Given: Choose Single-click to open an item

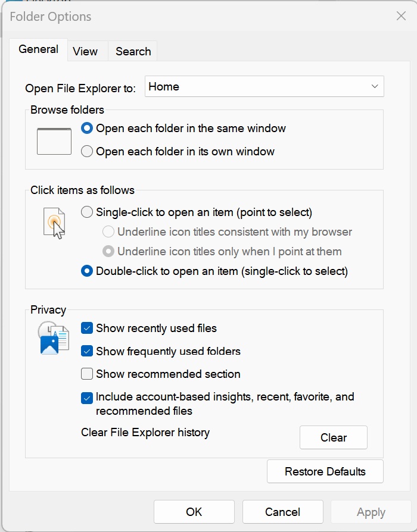Looking at the screenshot, I should 87,212.
